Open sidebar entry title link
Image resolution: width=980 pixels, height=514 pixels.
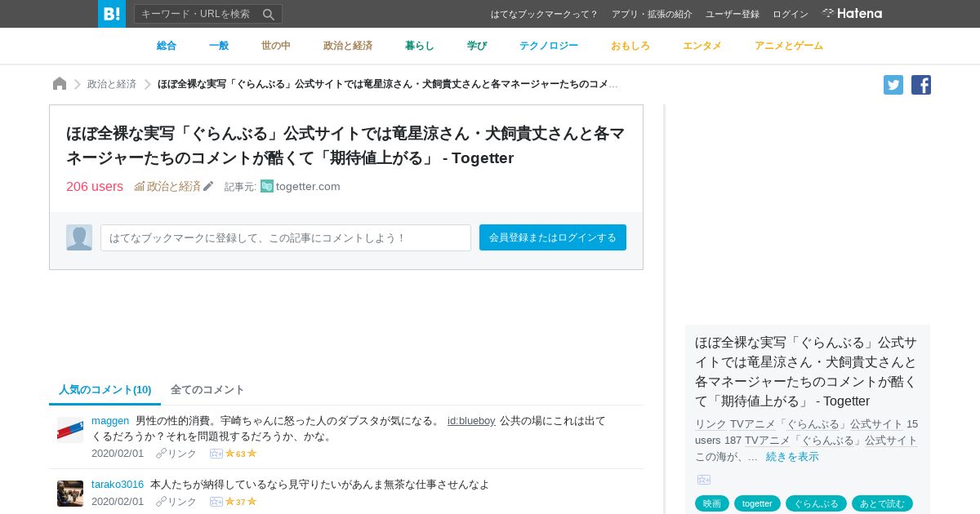click(x=806, y=371)
